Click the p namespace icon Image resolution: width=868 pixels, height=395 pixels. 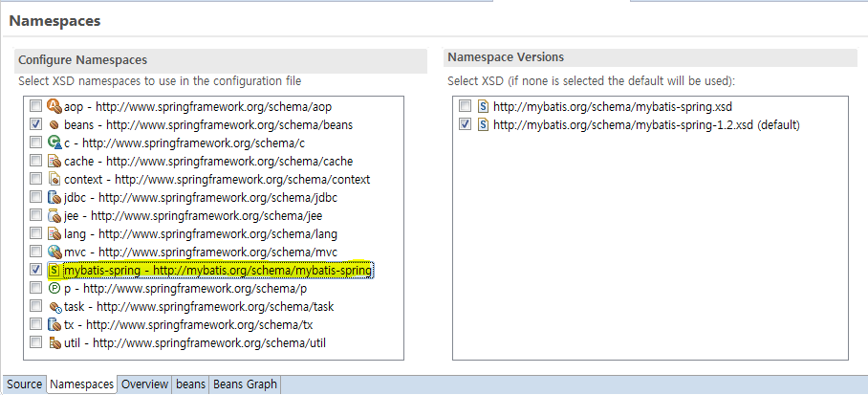(54, 288)
